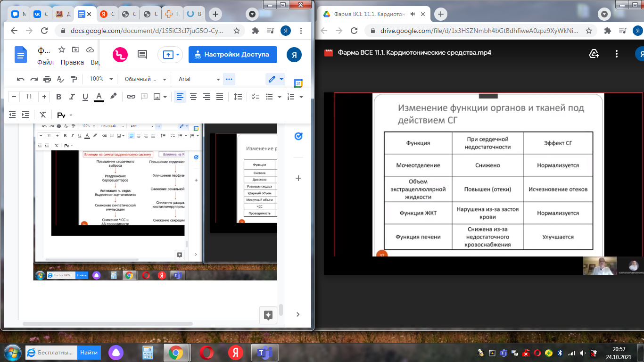Click the drive.google.com address bar

click(x=479, y=31)
